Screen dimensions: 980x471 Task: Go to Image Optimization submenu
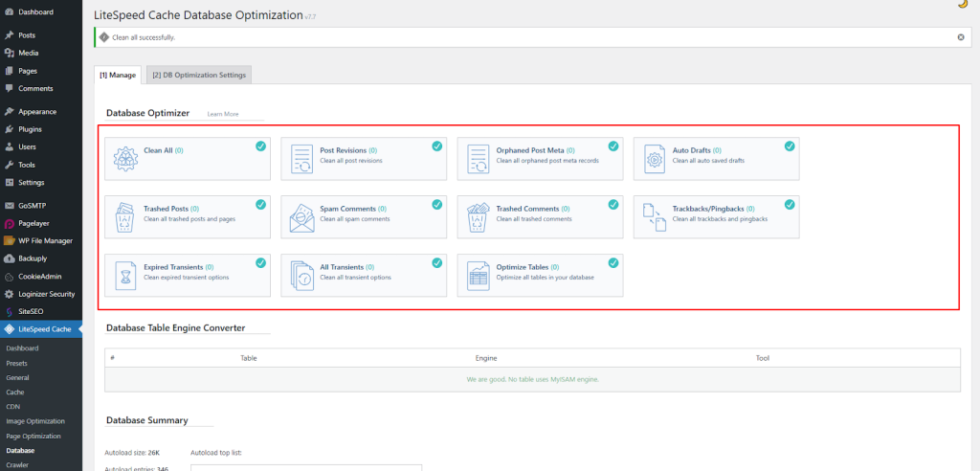(x=35, y=421)
